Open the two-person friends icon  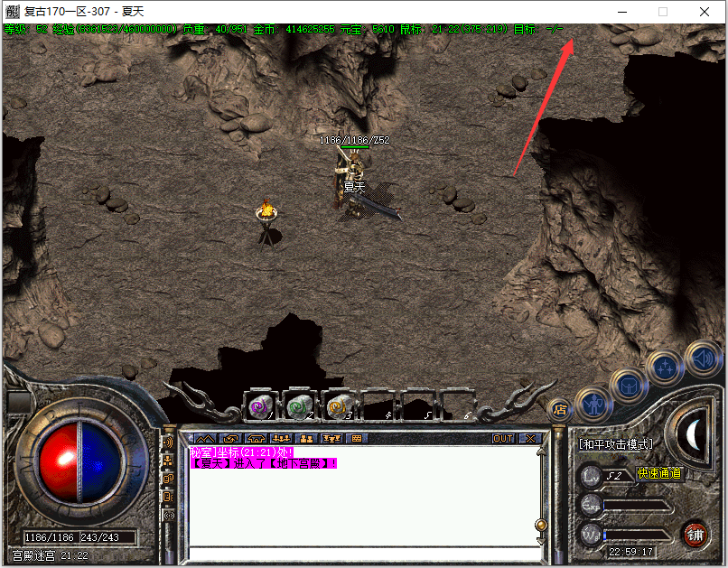306,438
